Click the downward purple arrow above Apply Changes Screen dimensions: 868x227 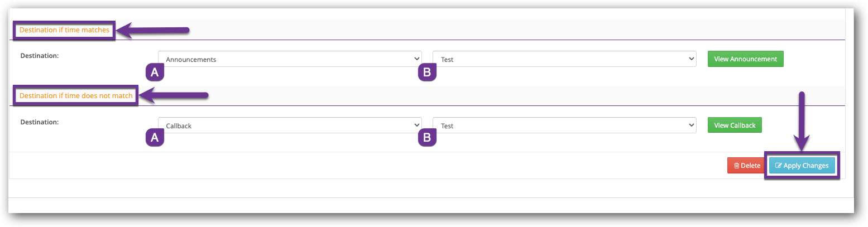802,120
